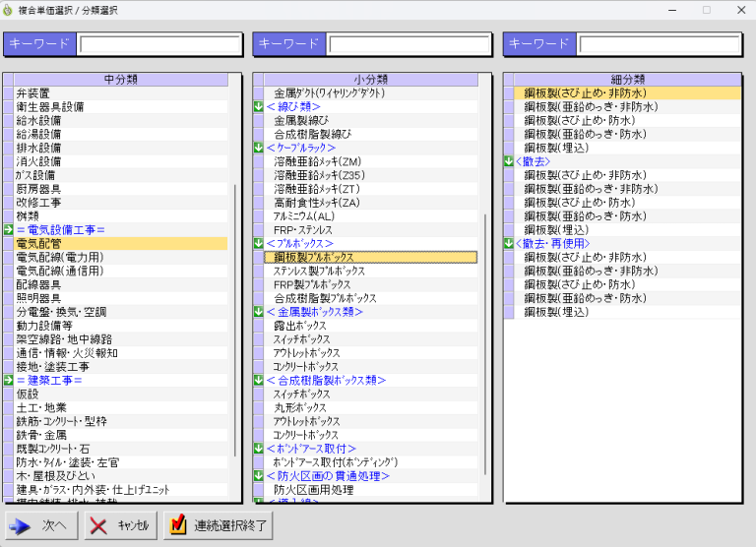
Task: Click the checkmark icon on 連続選択終了 button
Action: click(x=177, y=524)
